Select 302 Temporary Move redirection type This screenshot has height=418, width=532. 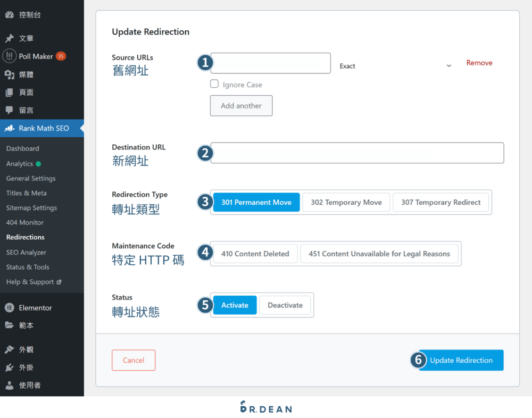coord(346,202)
